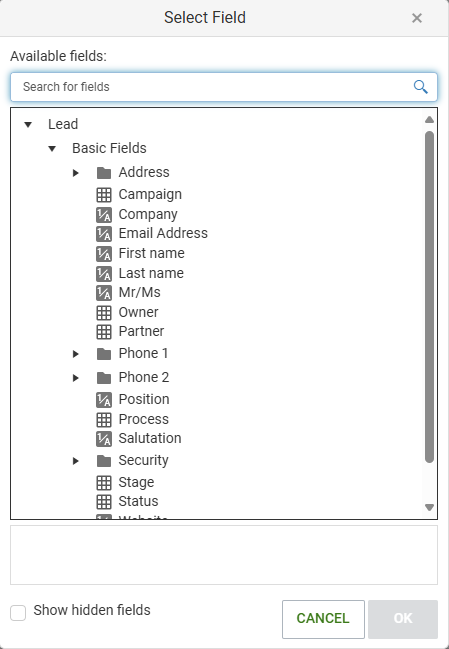Click the Address folder icon
The height and width of the screenshot is (649, 449).
click(x=104, y=173)
